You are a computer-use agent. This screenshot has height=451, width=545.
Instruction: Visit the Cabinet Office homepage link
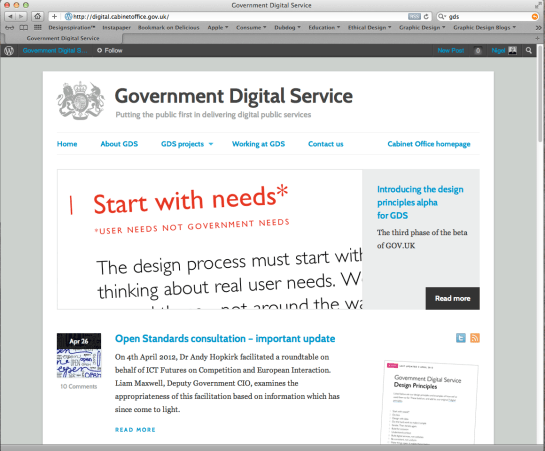429,144
